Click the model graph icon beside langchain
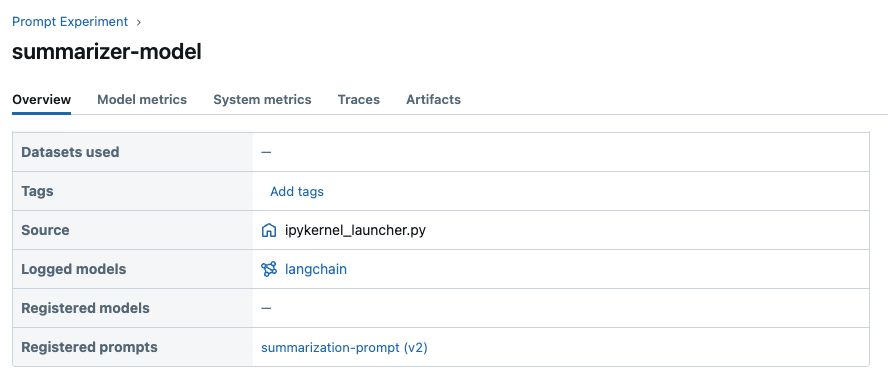 coord(268,269)
